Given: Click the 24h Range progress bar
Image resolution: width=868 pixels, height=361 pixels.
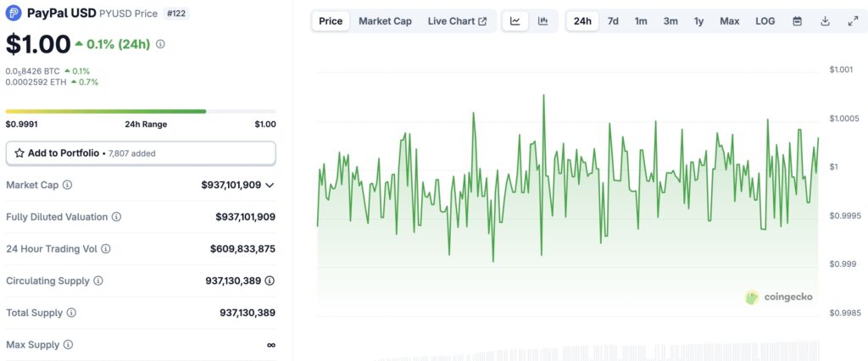Looking at the screenshot, I should pyautogui.click(x=141, y=111).
